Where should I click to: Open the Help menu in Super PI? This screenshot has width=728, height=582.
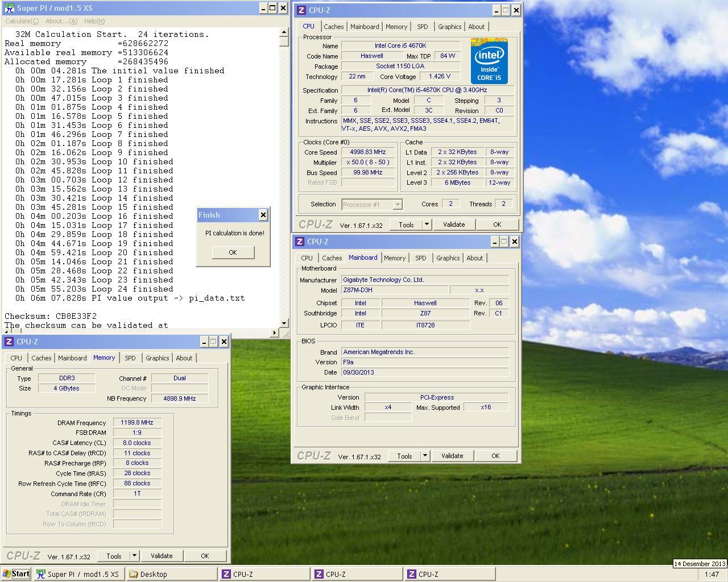[x=94, y=21]
